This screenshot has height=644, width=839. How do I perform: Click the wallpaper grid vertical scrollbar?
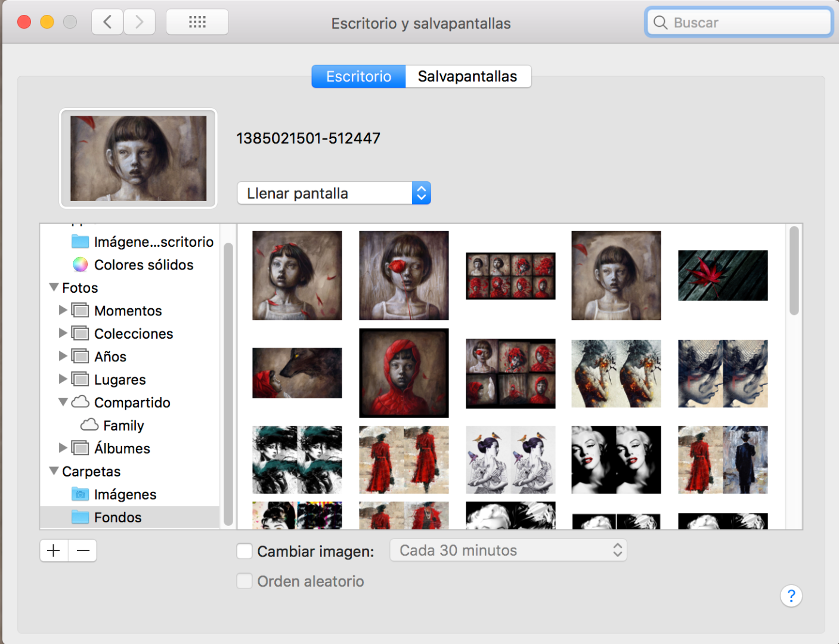(794, 271)
